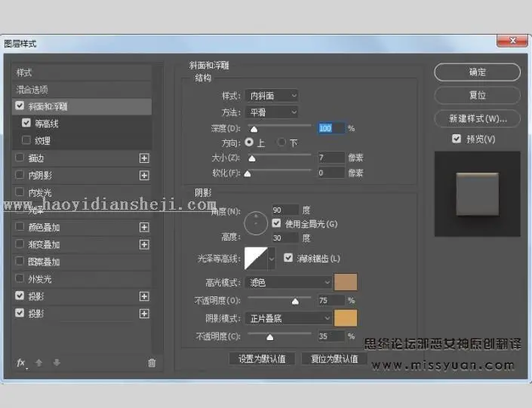Screen dimensions: 532x408
Task: Select 内发光 effect row
Action: click(x=81, y=192)
